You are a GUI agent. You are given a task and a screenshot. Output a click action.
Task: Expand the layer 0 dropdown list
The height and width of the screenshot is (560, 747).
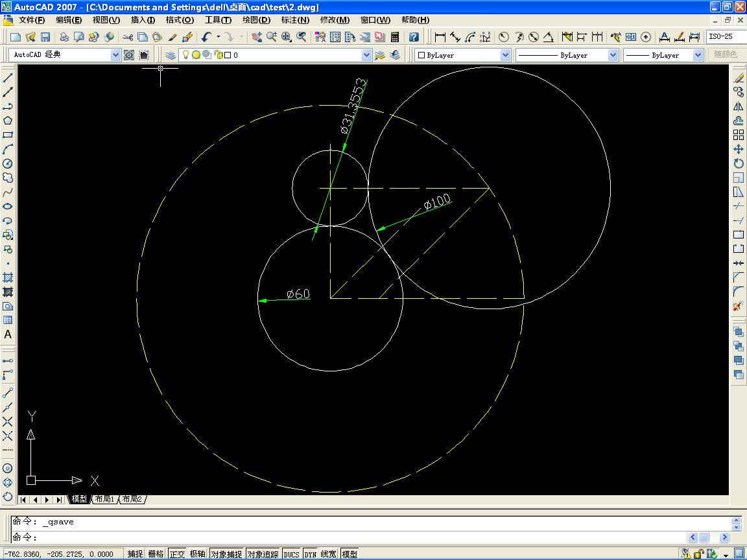[x=366, y=55]
